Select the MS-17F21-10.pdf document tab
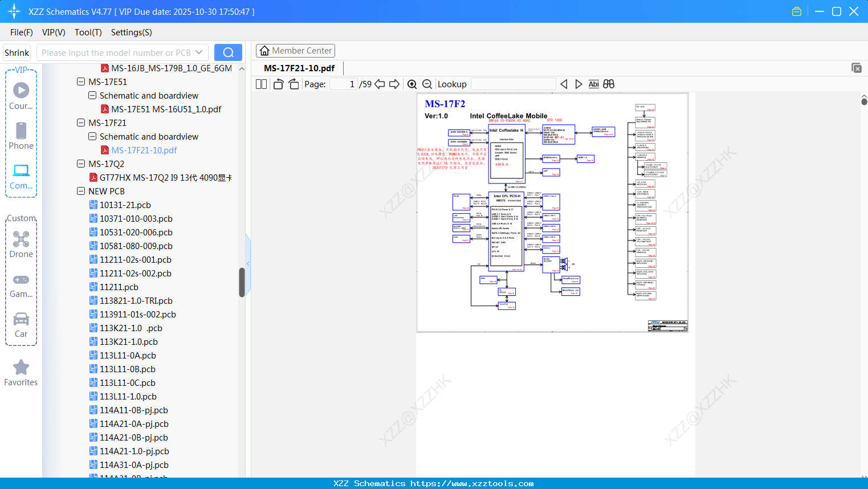This screenshot has width=868, height=489. tap(299, 68)
